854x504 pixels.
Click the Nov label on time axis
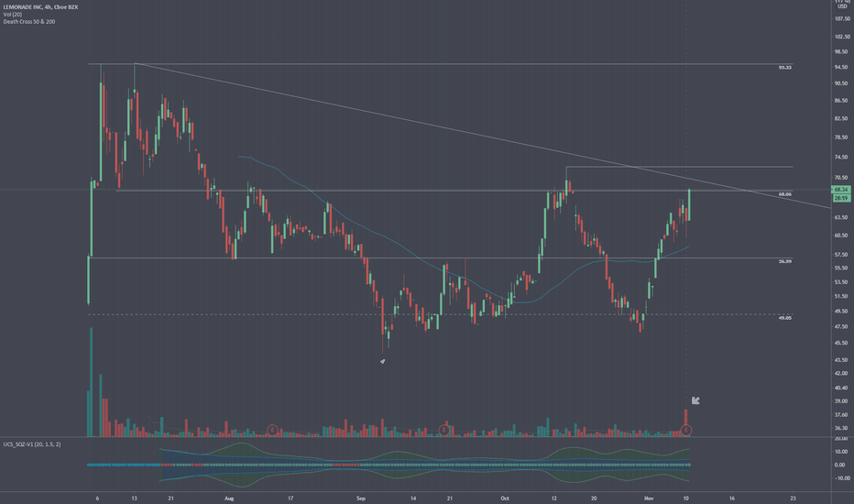pos(648,499)
